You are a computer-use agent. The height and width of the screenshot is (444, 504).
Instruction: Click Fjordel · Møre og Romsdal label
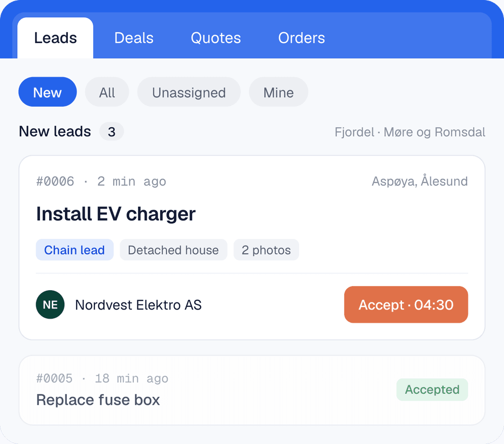tap(410, 132)
